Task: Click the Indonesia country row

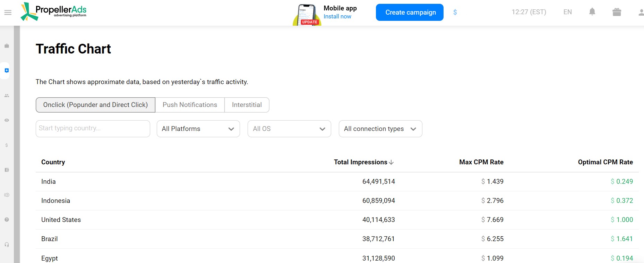Action: 337,201
